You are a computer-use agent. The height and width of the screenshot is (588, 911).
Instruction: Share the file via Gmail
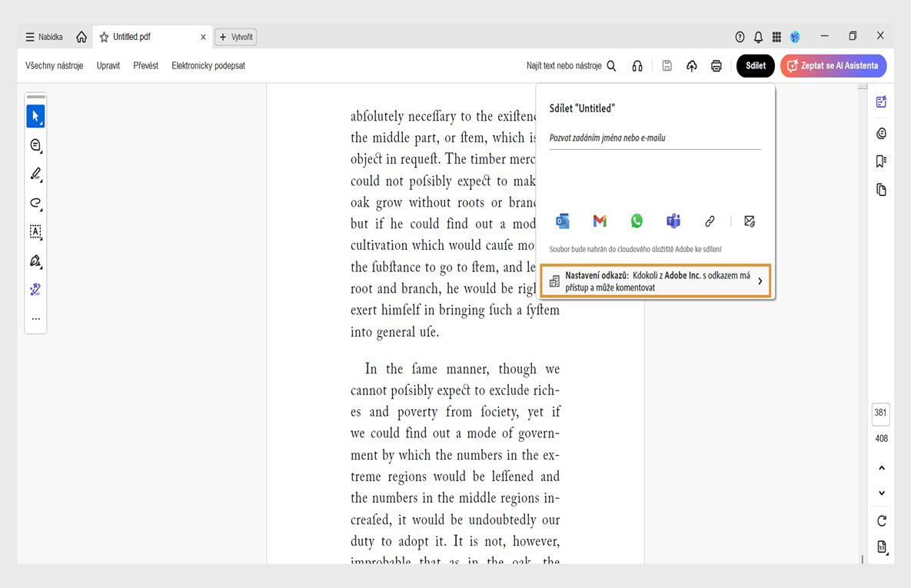pyautogui.click(x=600, y=221)
